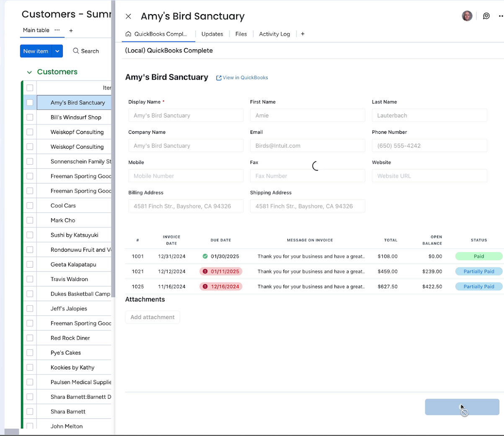The image size is (504, 436).
Task: Open the conversation chat bubble icon
Action: pos(486,16)
